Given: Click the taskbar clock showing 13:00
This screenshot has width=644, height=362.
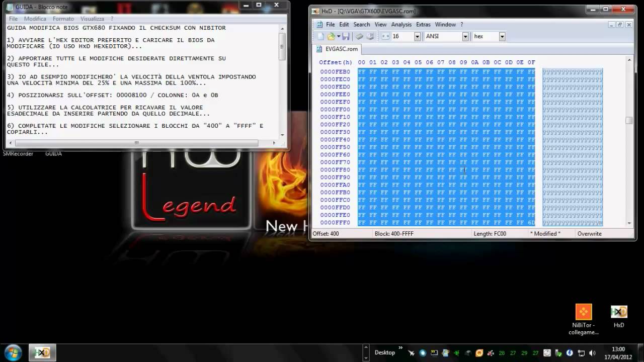Looking at the screenshot, I should (x=618, y=353).
